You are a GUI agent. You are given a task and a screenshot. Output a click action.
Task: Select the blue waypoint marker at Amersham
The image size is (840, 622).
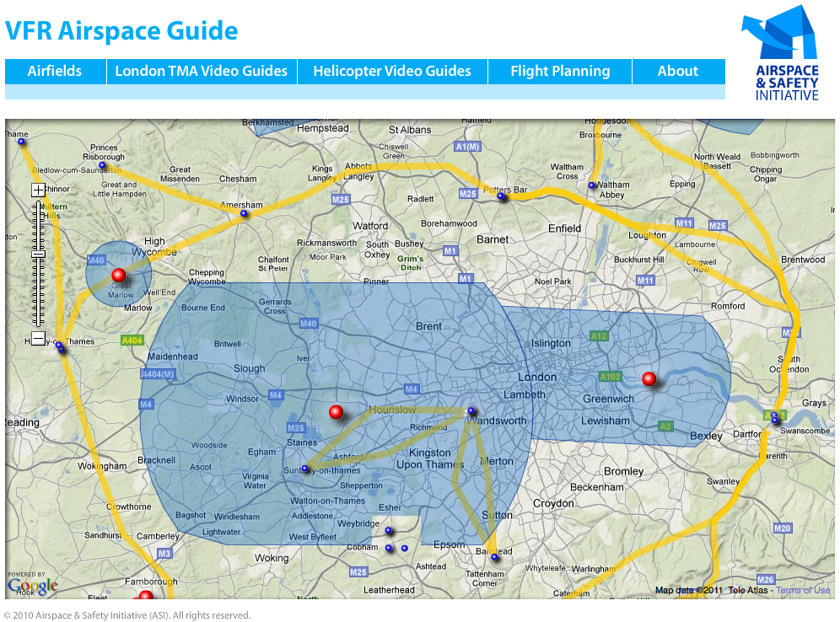pos(244,213)
